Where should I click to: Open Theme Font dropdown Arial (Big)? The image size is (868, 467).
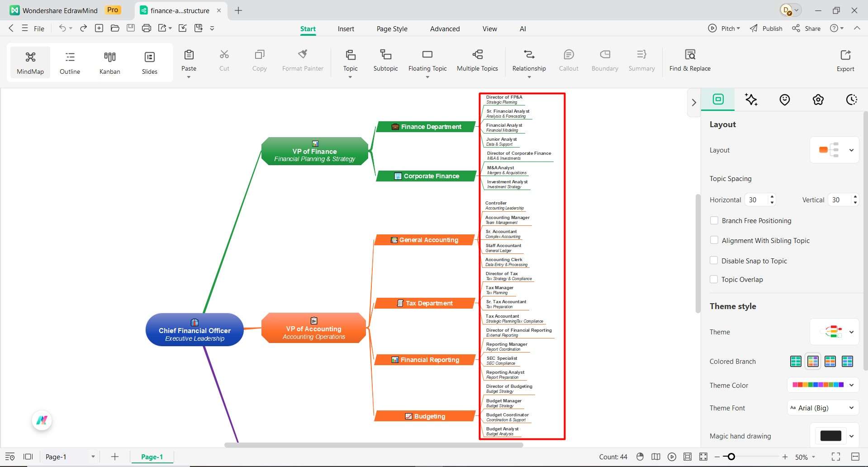[x=823, y=408]
